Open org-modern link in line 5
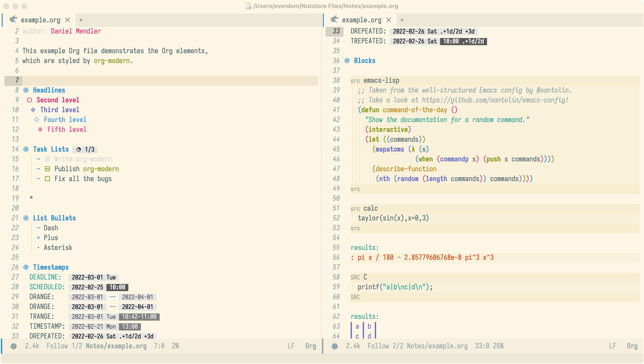This screenshot has width=644, height=364. [x=112, y=61]
